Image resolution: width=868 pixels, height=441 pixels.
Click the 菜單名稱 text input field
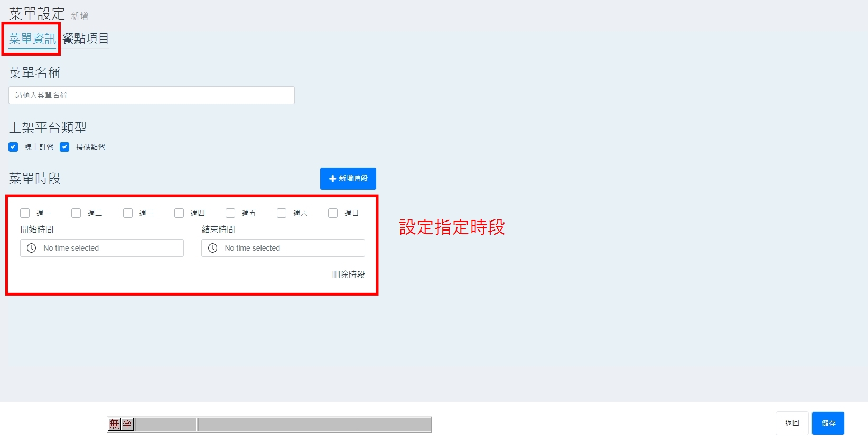tap(152, 95)
